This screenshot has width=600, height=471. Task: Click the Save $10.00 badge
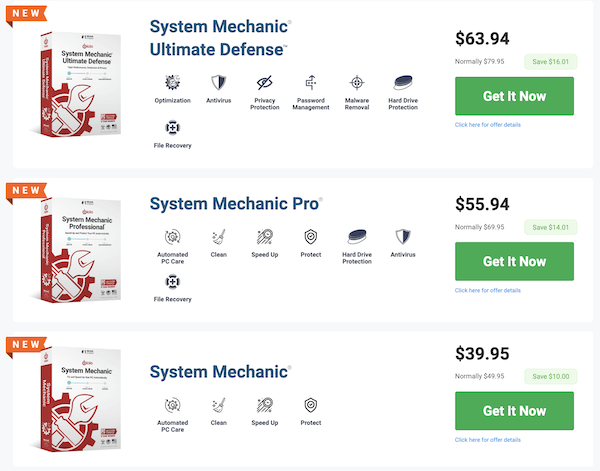pyautogui.click(x=551, y=376)
